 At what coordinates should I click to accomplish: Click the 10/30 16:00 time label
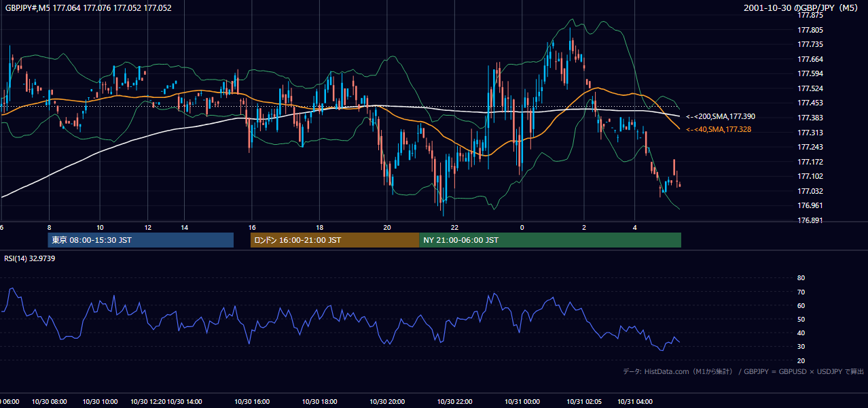[x=252, y=402]
